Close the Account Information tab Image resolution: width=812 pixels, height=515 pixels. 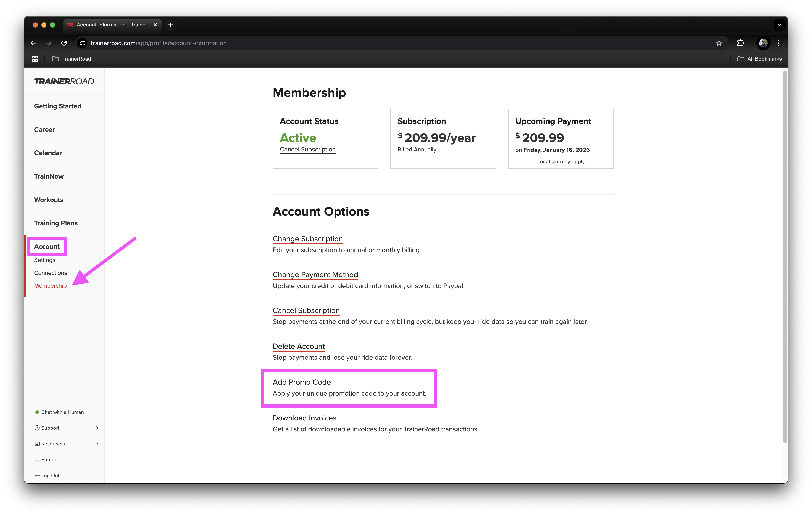pos(155,25)
